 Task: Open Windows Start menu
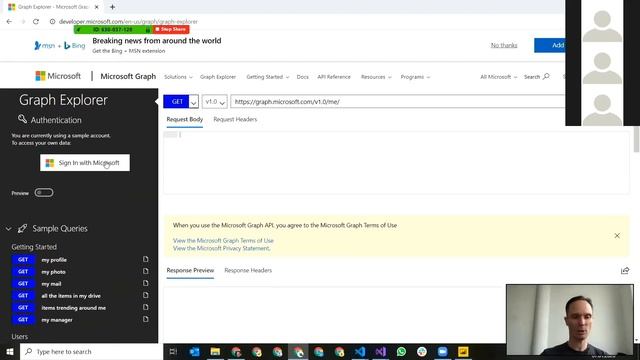pyautogui.click(x=10, y=351)
